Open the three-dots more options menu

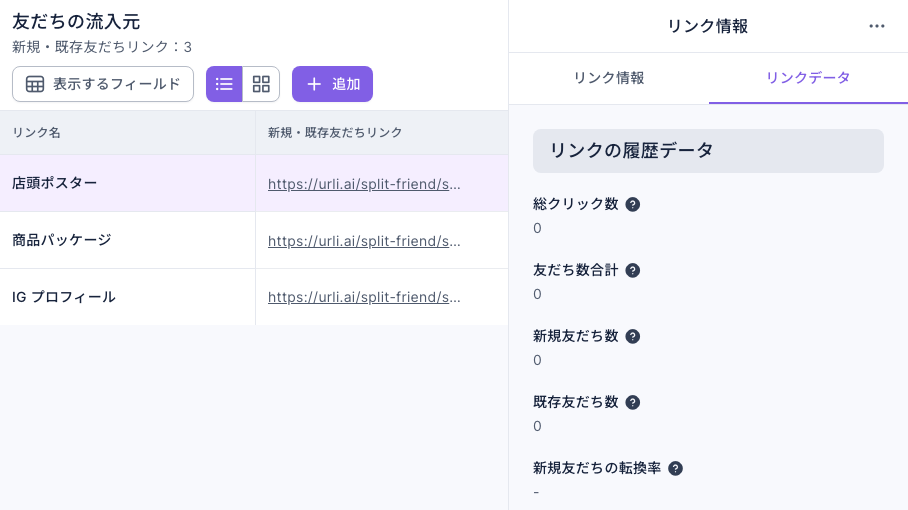click(877, 26)
